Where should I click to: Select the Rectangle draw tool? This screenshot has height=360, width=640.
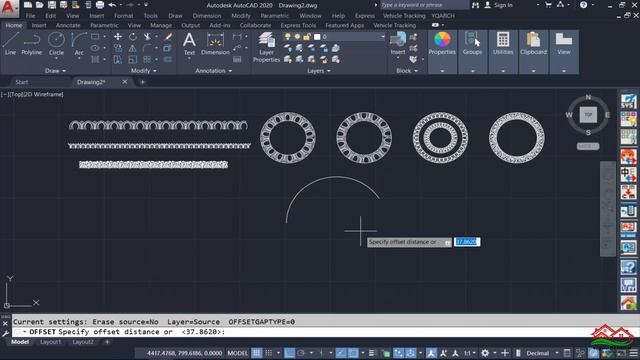click(95, 37)
